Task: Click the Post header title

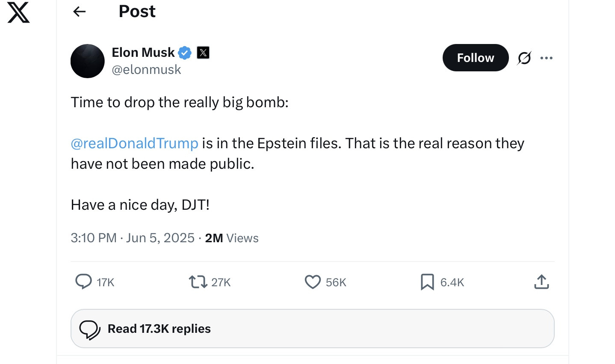Action: pyautogui.click(x=137, y=12)
